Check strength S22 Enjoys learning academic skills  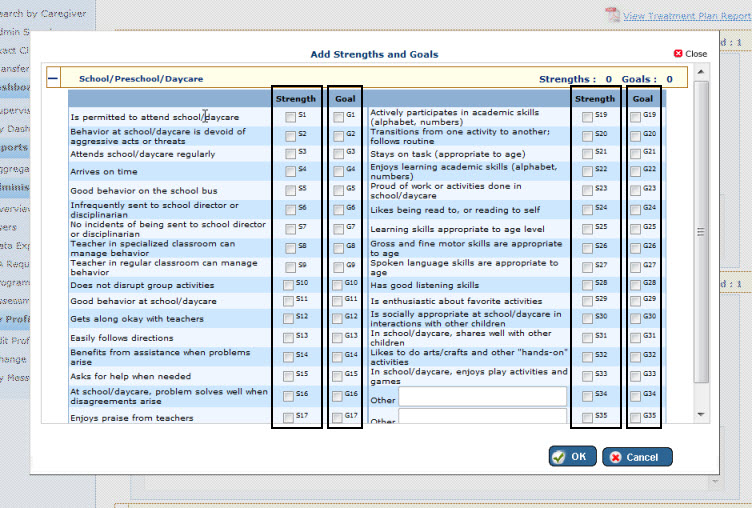point(588,171)
